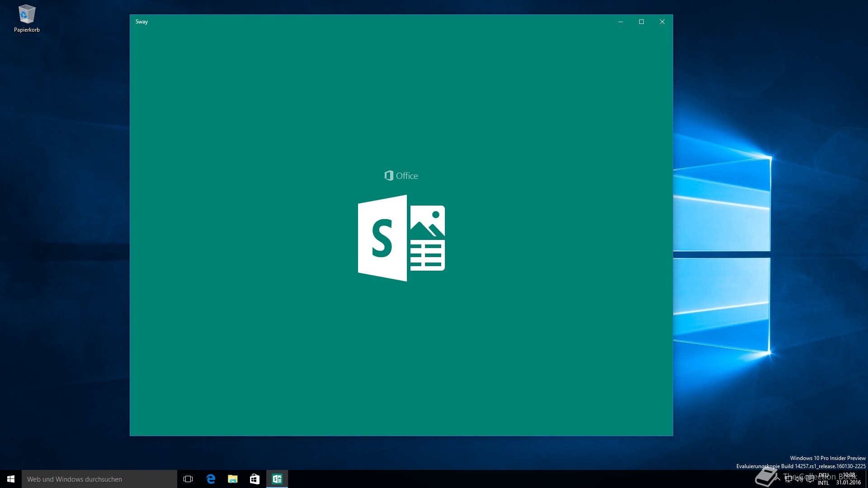Show hidden system tray icons chevron
This screenshot has height=488, width=868.
(x=778, y=479)
